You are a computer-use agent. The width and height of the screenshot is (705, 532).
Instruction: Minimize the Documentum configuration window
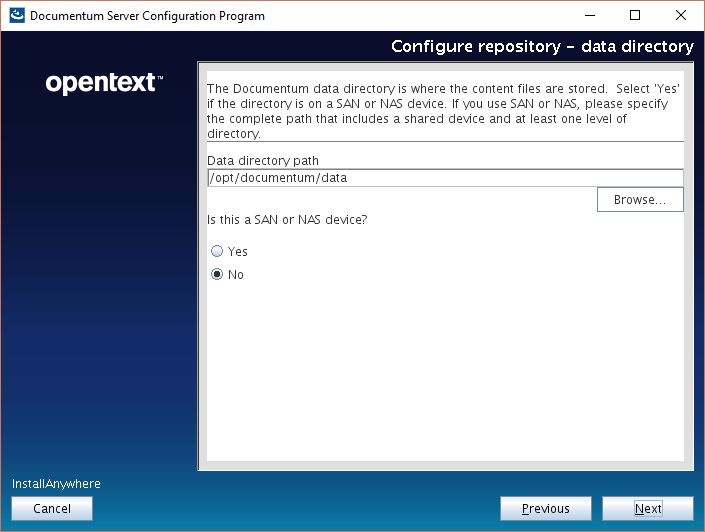point(588,16)
